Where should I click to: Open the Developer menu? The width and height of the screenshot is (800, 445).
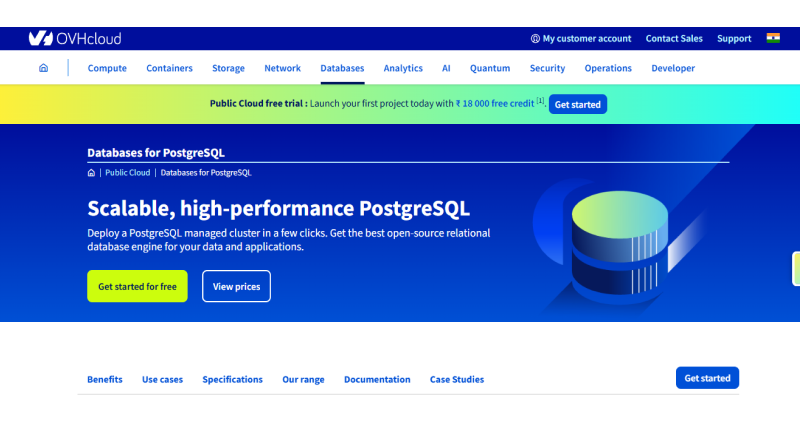673,68
